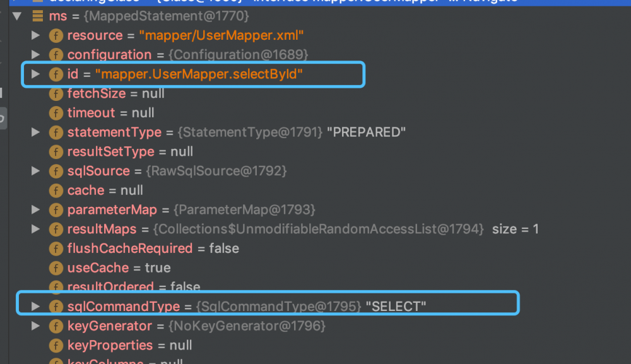Collapse the ms MappedStatement node

click(x=17, y=16)
